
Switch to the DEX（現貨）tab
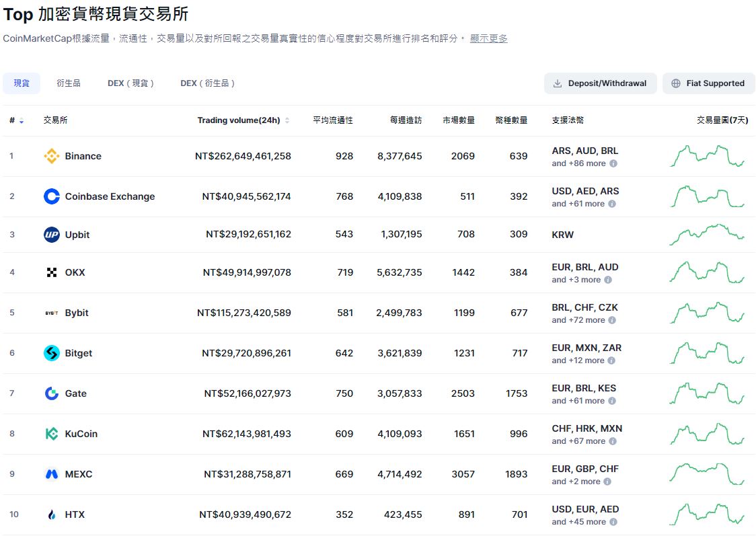[130, 83]
